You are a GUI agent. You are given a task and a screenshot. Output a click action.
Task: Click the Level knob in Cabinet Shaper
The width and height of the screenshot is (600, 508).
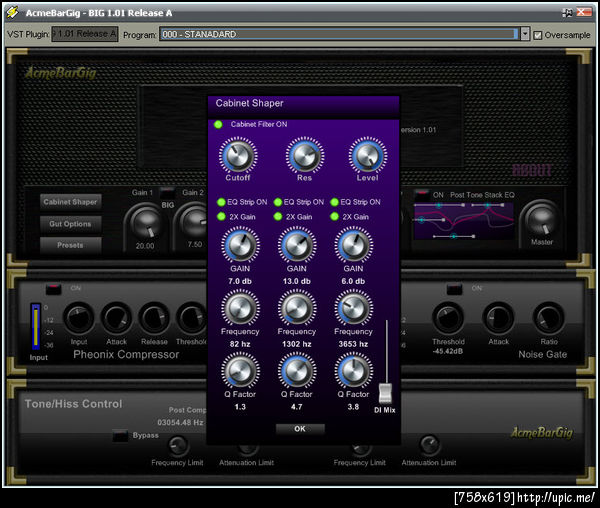point(367,156)
